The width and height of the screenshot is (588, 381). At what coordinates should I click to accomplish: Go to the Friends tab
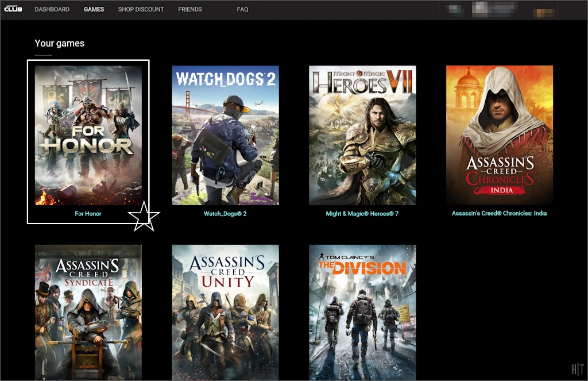189,9
